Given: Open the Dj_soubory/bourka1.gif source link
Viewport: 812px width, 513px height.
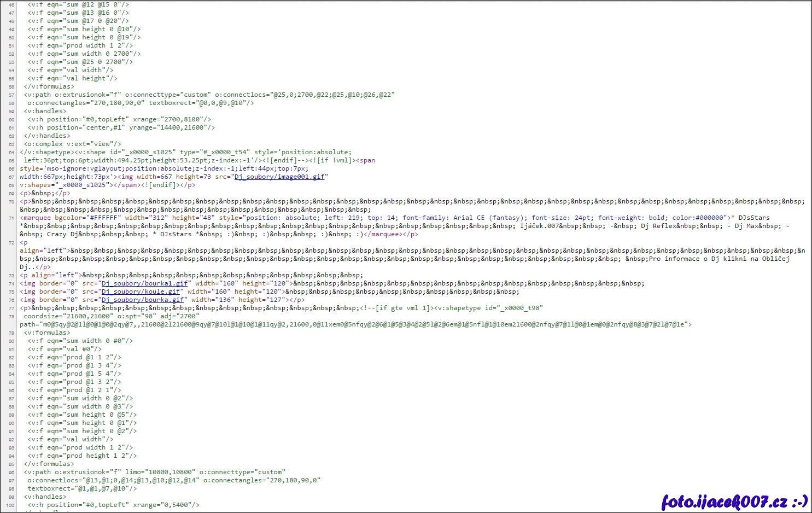Looking at the screenshot, I should (x=145, y=283).
